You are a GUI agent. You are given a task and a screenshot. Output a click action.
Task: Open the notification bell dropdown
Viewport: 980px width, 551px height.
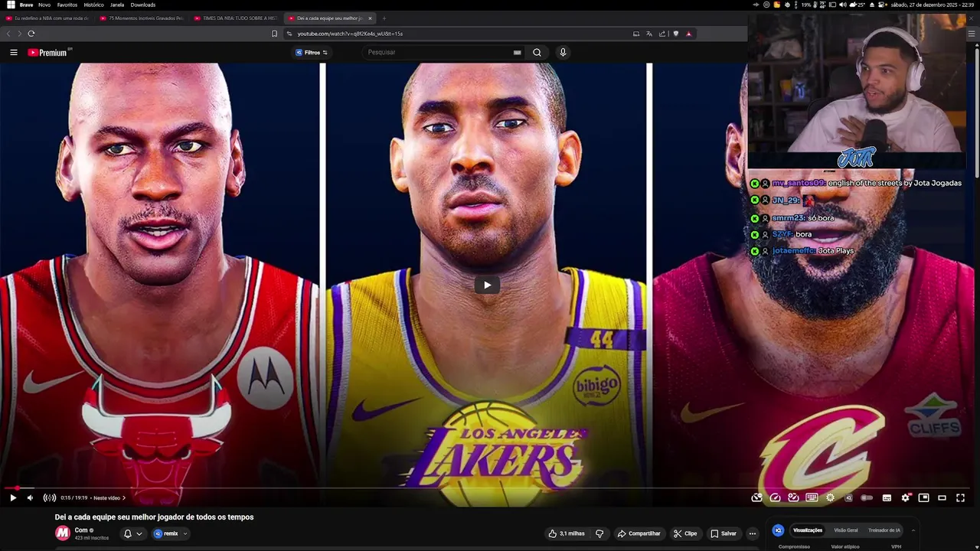[x=132, y=533]
